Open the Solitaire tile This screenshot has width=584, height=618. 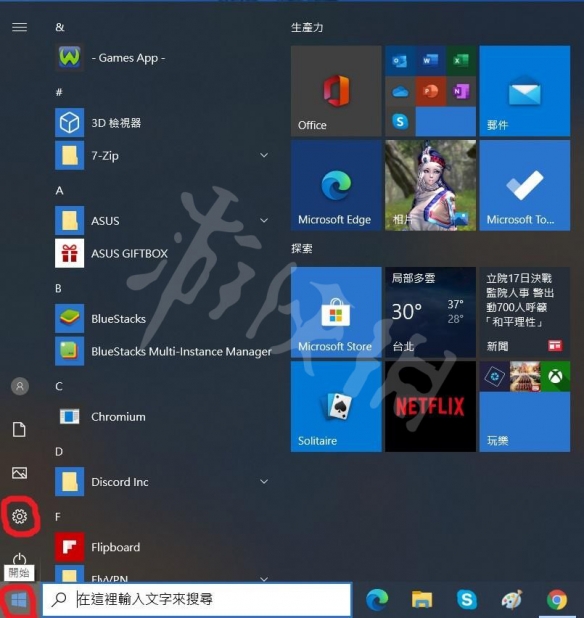(x=336, y=406)
